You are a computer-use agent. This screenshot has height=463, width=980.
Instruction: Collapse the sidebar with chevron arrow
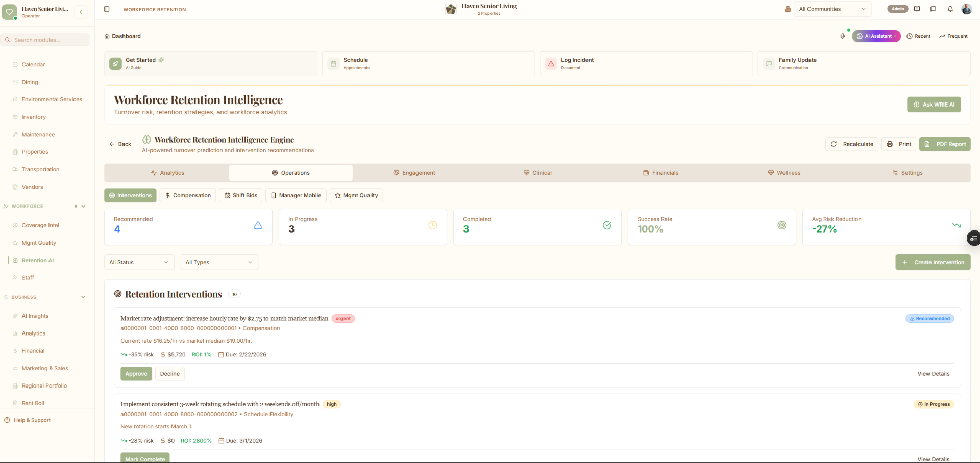pos(81,12)
